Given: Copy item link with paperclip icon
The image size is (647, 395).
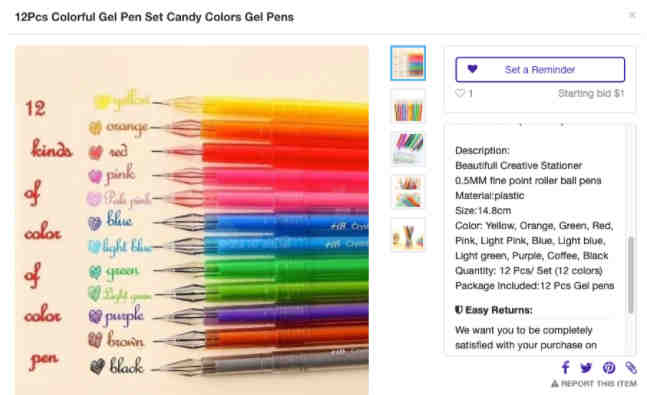Looking at the screenshot, I should pyautogui.click(x=630, y=367).
